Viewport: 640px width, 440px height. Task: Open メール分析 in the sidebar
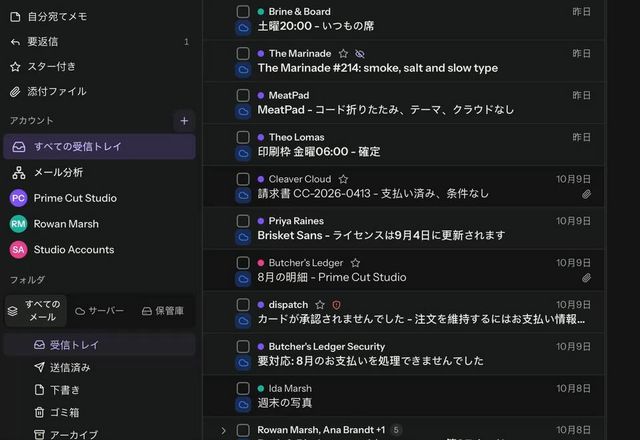[99, 173]
